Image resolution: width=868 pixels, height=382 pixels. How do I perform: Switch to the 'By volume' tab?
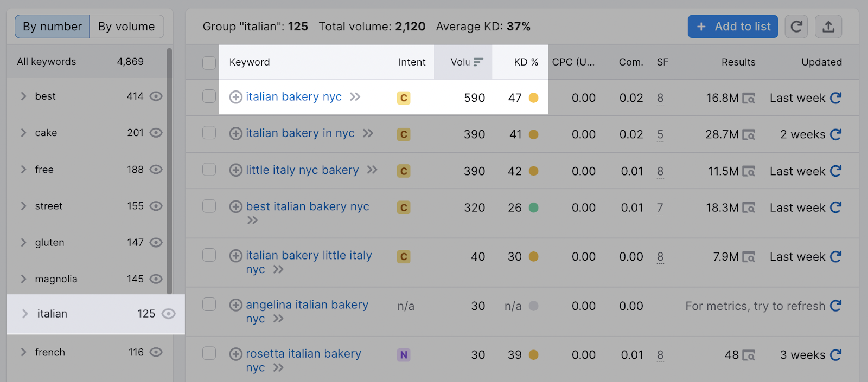(x=126, y=26)
